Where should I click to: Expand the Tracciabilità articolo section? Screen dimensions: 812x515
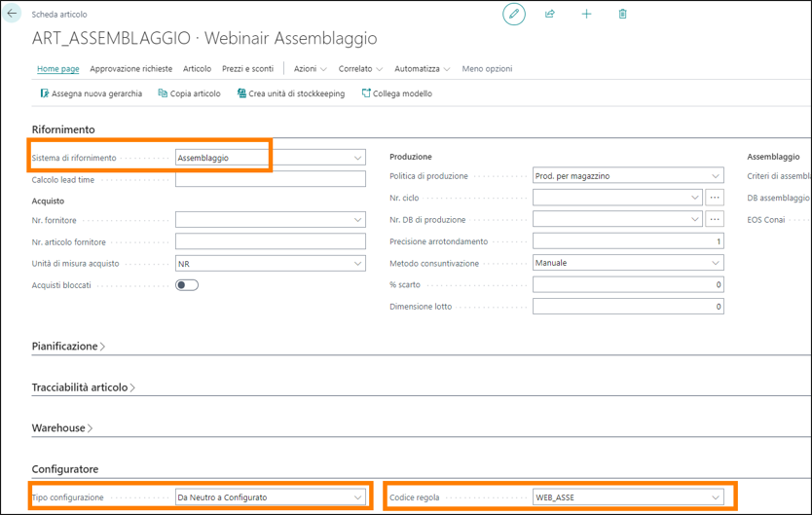[x=83, y=387]
